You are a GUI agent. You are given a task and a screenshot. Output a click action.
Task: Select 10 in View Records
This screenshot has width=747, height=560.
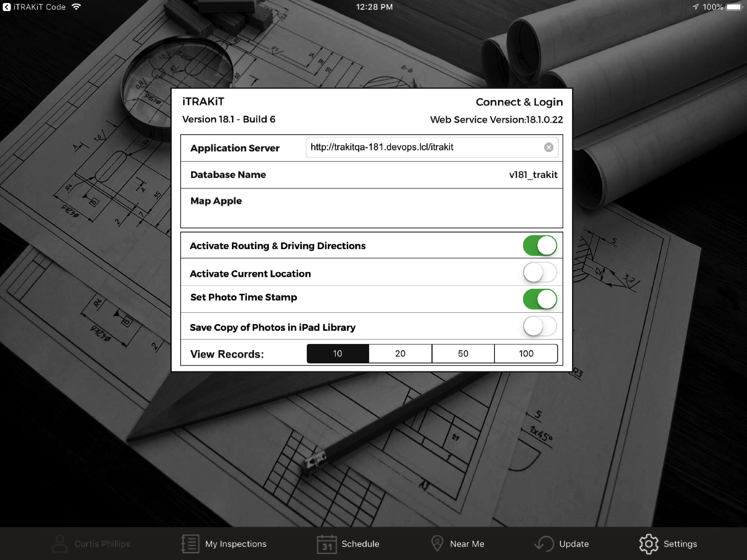click(x=338, y=354)
